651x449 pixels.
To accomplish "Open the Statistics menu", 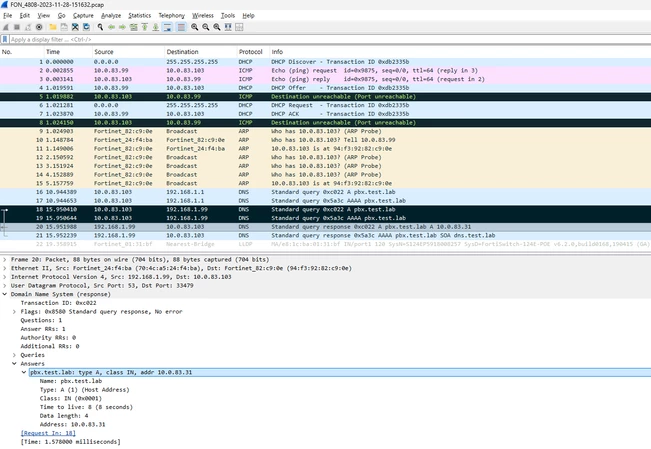I will tap(140, 15).
